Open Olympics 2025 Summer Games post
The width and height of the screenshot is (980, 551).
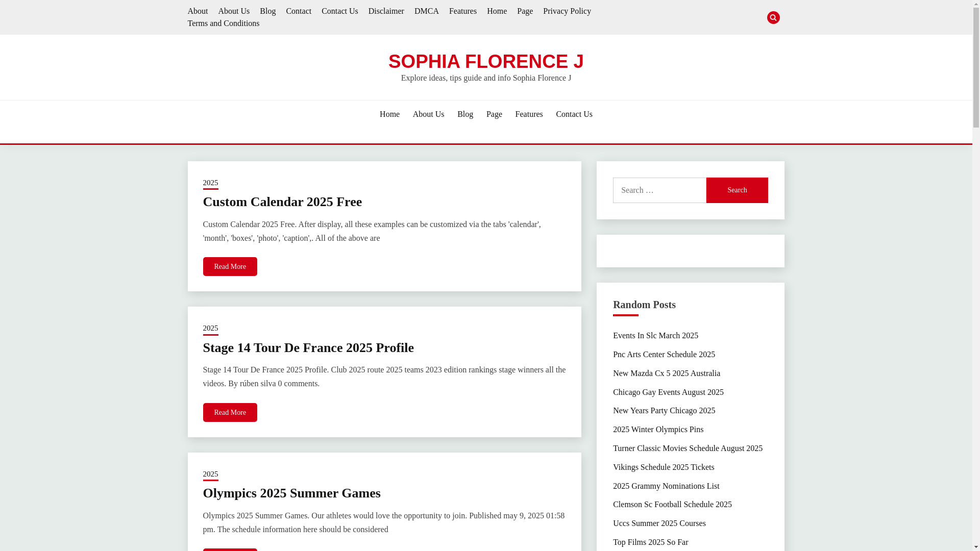pyautogui.click(x=291, y=493)
